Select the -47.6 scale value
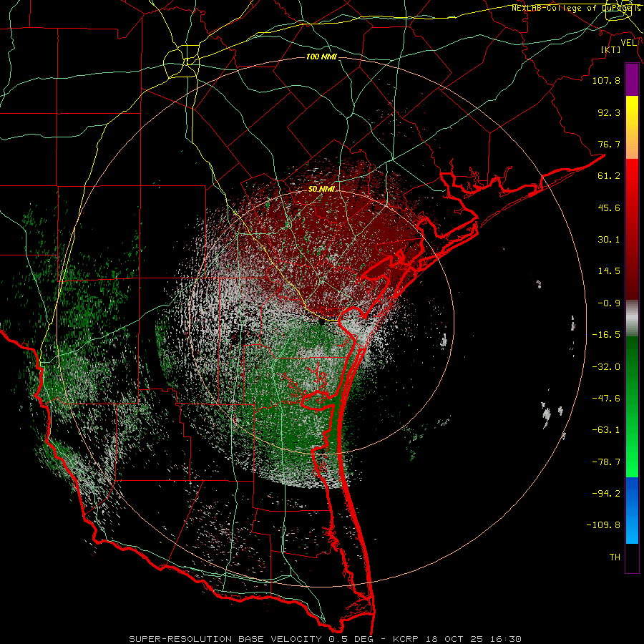Image resolution: width=644 pixels, height=644 pixels. point(606,399)
